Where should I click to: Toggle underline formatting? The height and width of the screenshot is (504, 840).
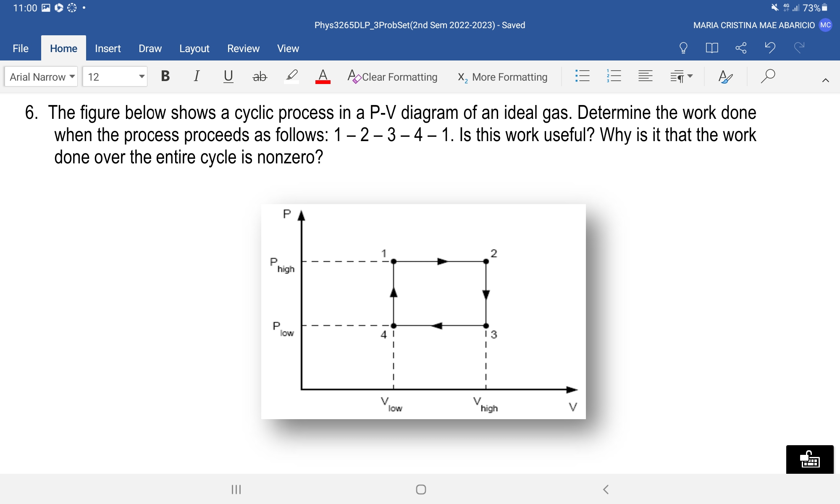click(228, 76)
